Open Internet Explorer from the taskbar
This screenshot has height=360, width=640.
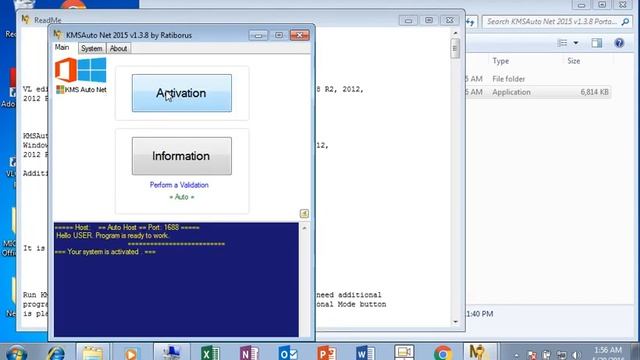pos(56,353)
